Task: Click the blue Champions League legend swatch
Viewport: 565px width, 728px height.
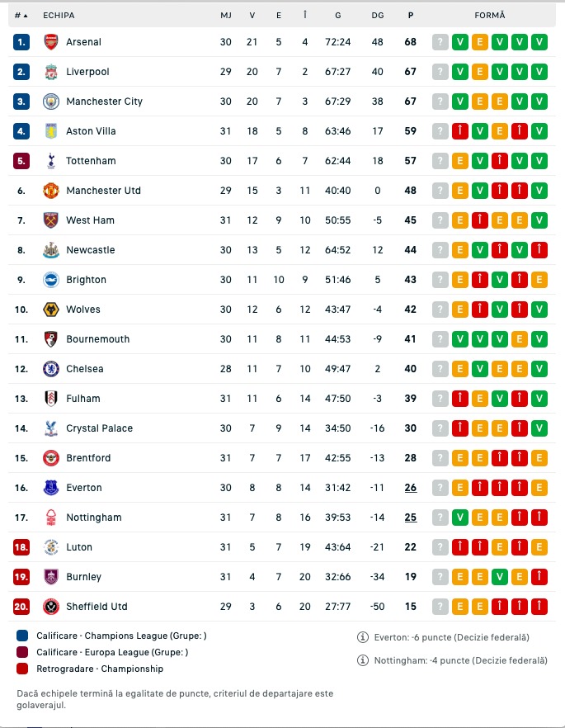Action: click(22, 636)
